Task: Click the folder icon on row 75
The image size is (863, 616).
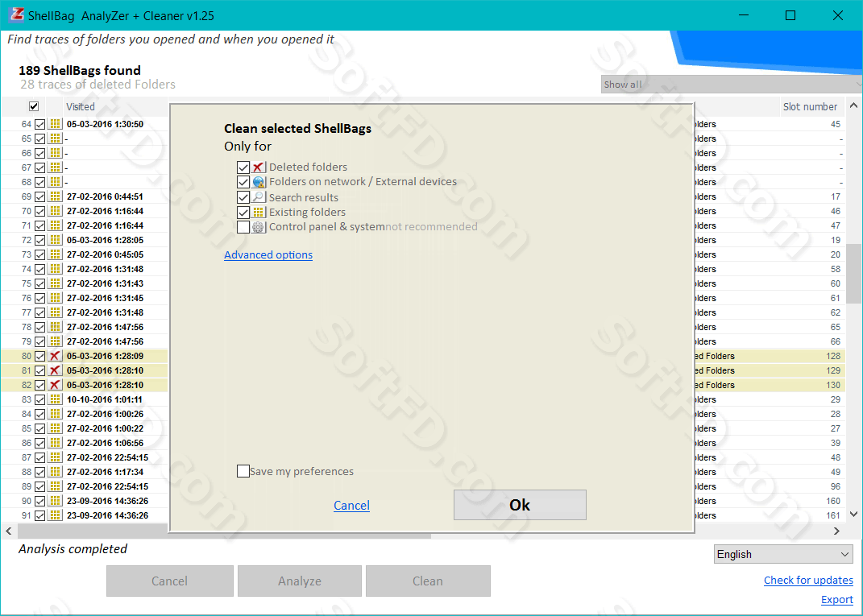Action: click(55, 283)
